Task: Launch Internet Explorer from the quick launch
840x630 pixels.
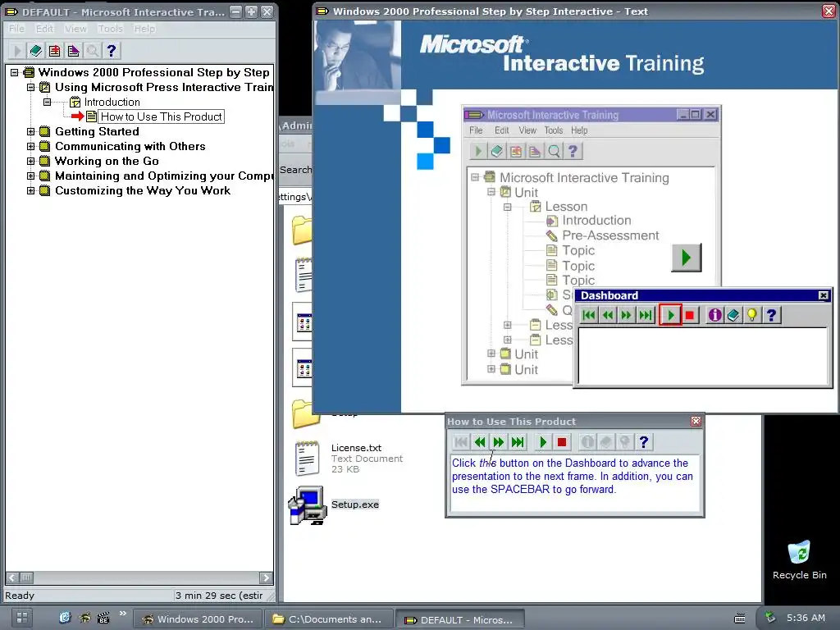Action: coord(65,618)
